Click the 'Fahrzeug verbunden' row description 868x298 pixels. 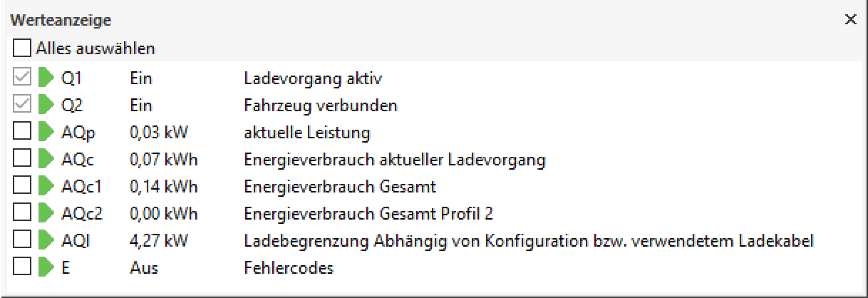[x=320, y=106]
